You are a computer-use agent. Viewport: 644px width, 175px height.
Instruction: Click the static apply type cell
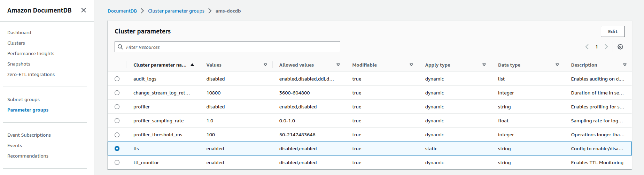[x=431, y=149]
